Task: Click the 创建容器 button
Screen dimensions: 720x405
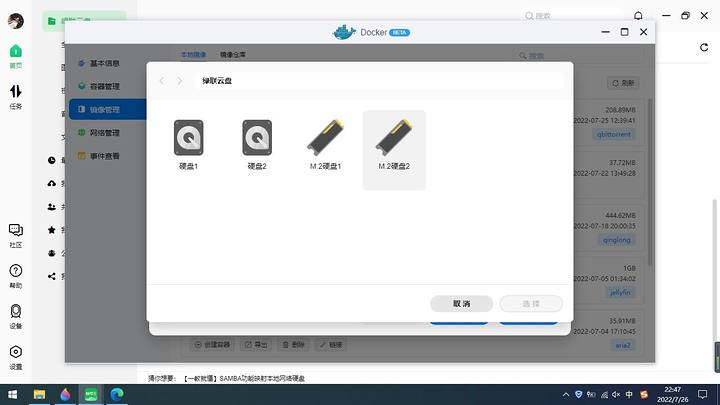Action: click(x=212, y=344)
